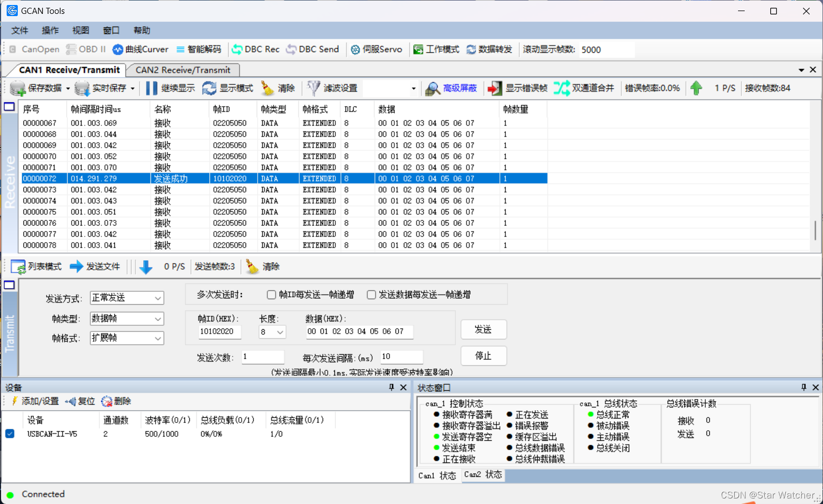Screen dimensions: 823x504
Task: Click the 发送次数 input field
Action: tap(263, 357)
